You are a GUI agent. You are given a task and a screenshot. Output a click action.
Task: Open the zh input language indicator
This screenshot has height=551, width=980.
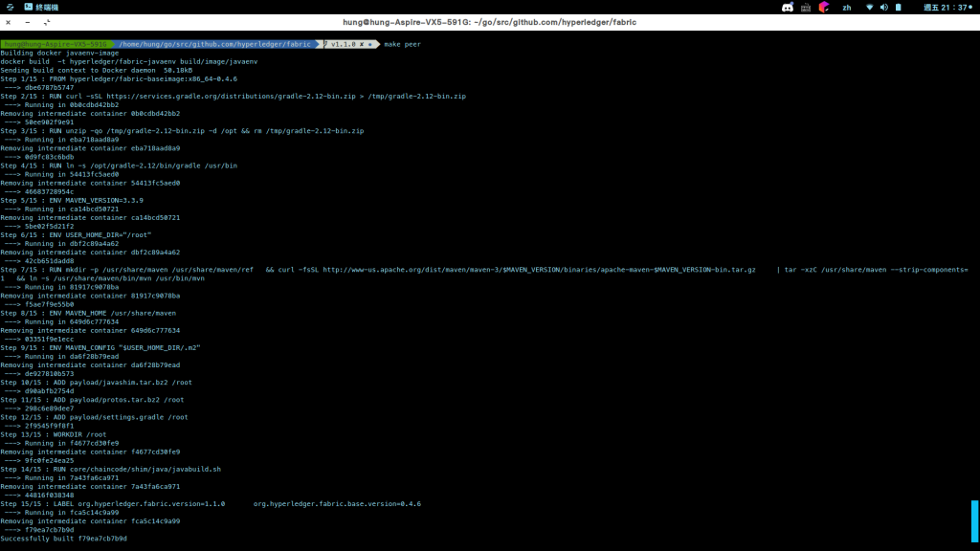[847, 8]
